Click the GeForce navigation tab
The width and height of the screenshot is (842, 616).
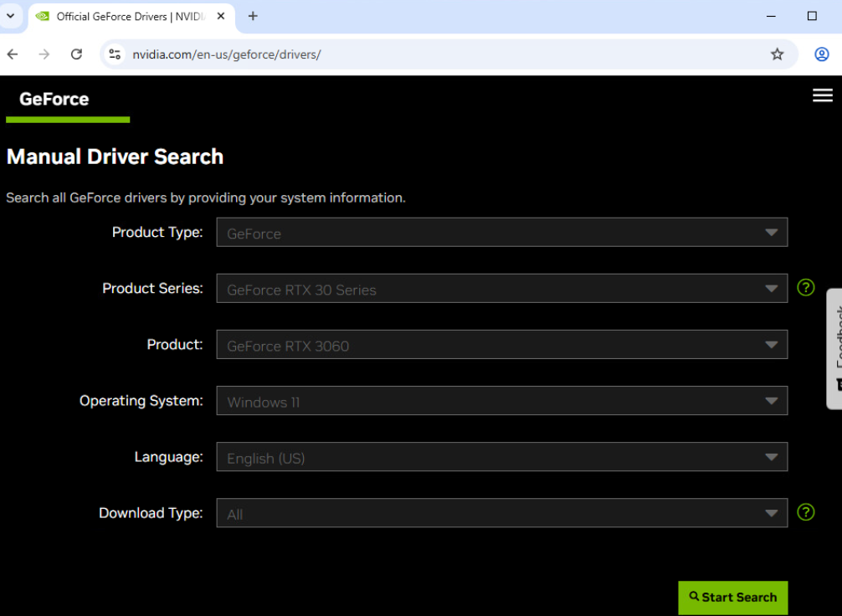(54, 99)
